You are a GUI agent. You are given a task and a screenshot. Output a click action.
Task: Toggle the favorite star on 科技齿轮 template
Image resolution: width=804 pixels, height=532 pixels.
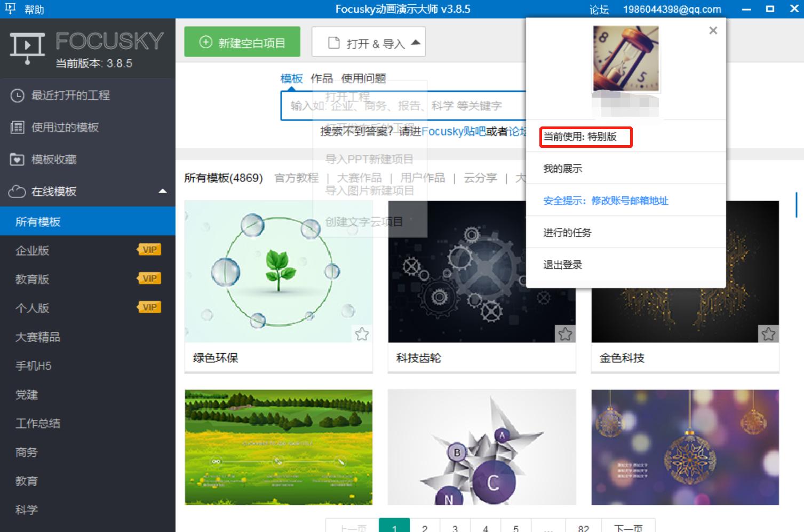coord(566,334)
